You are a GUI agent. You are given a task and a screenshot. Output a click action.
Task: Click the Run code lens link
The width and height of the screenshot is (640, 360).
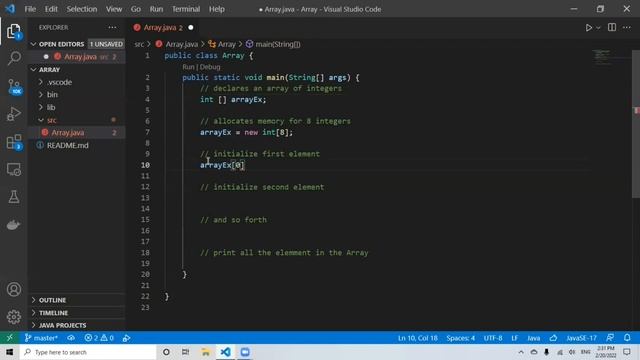tap(188, 67)
